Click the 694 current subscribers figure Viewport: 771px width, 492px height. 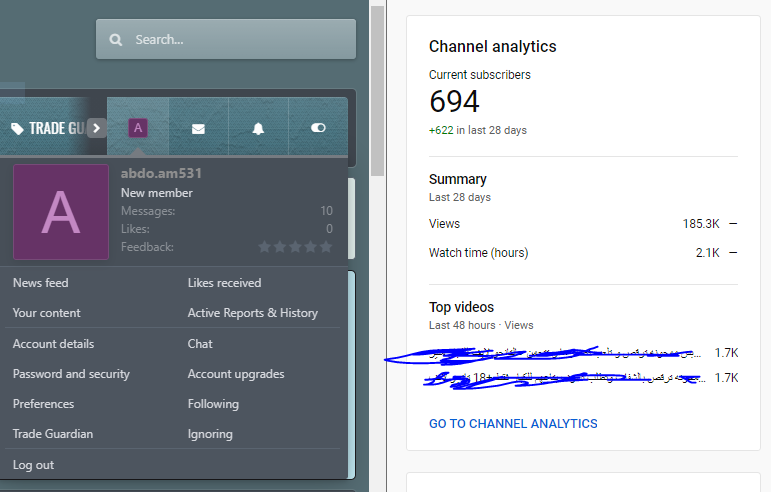(454, 102)
